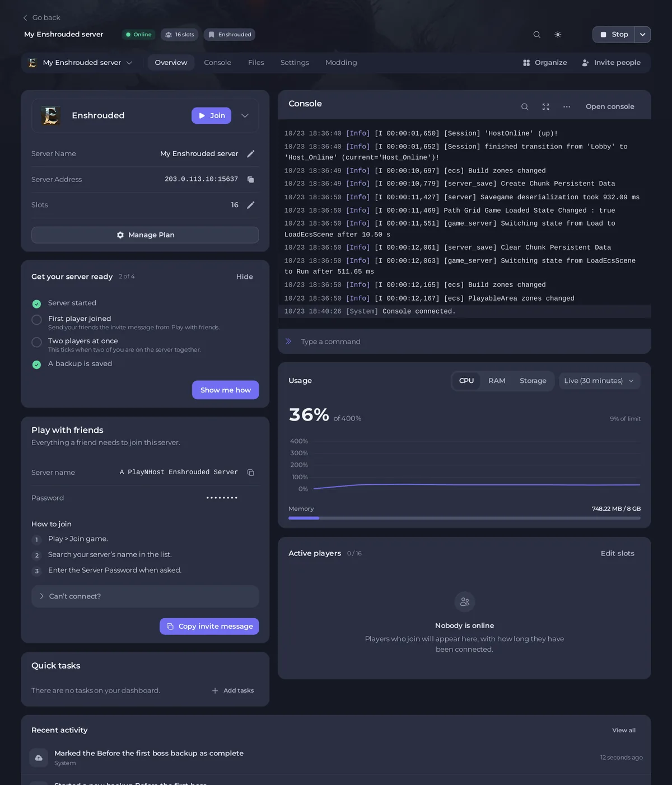Expand the console to fullscreen
The height and width of the screenshot is (785, 672).
point(546,107)
